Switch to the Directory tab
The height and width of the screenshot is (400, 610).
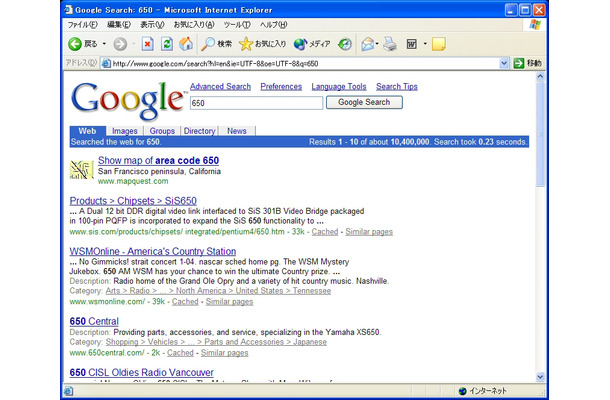199,131
